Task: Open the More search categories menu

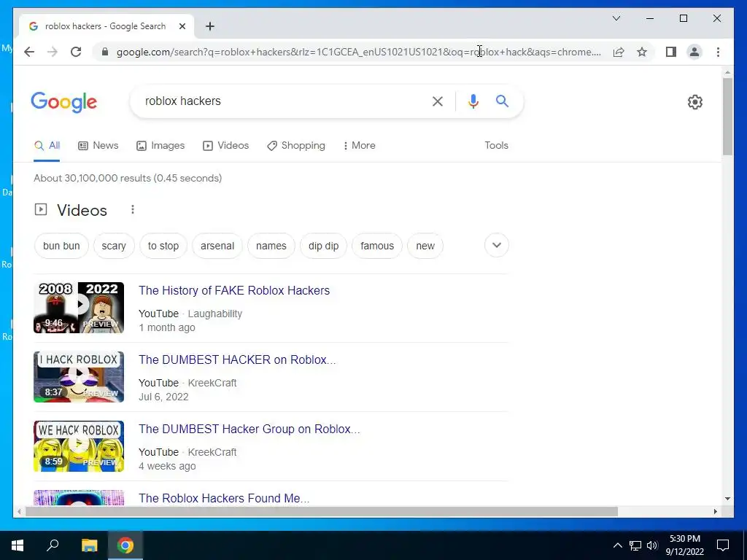Action: pyautogui.click(x=359, y=146)
